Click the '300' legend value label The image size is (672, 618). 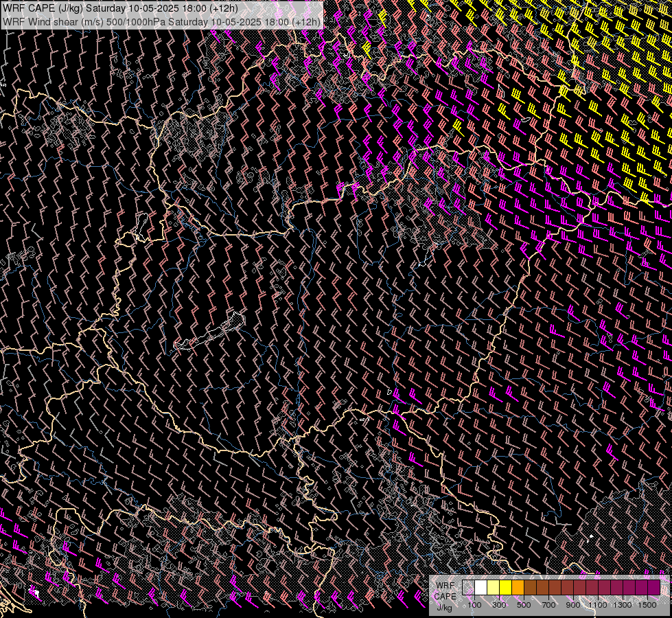[x=499, y=605]
